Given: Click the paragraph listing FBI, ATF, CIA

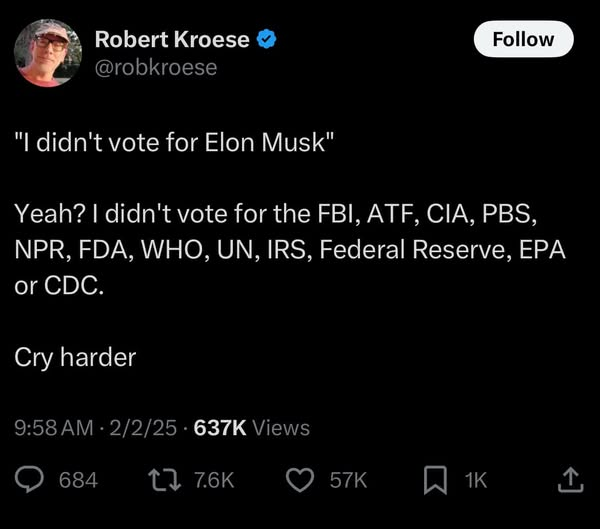Looking at the screenshot, I should click(x=290, y=249).
